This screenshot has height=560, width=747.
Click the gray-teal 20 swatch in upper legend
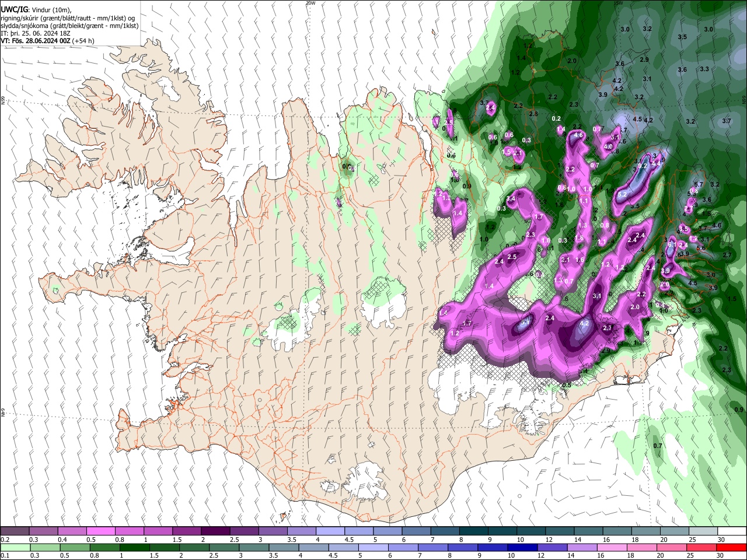click(675, 531)
